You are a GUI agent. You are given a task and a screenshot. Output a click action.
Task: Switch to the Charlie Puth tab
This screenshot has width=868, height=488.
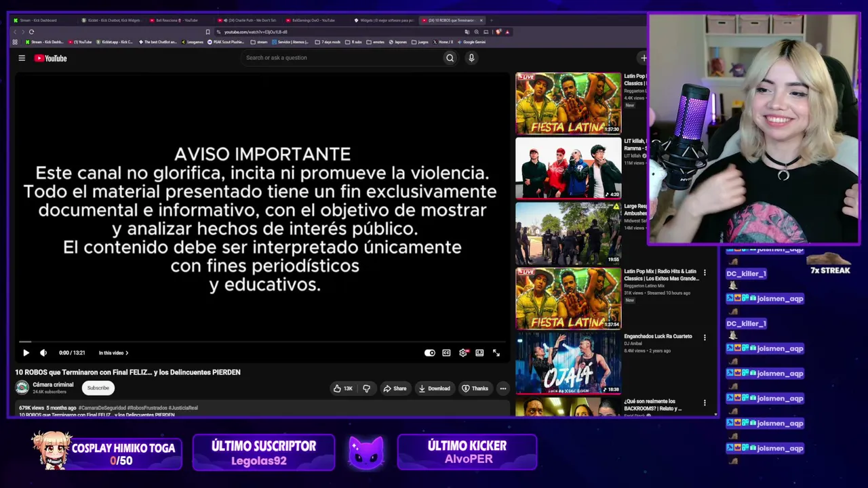(x=248, y=20)
